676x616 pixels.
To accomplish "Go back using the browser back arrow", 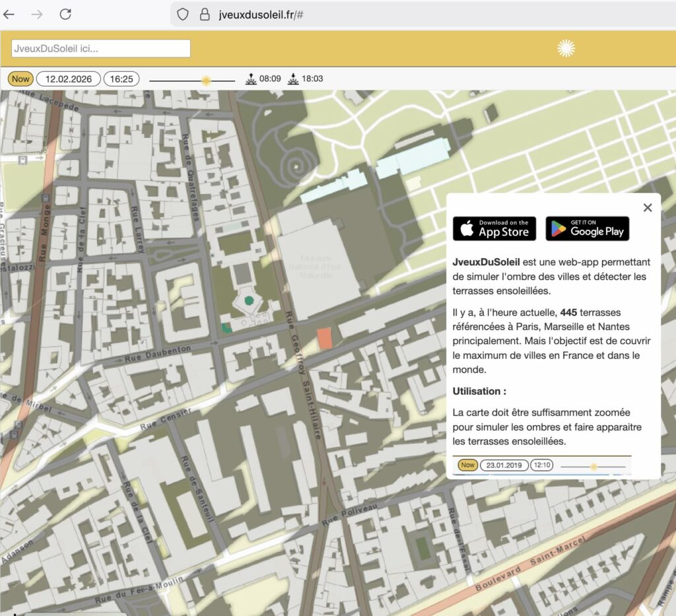I will click(x=9, y=14).
